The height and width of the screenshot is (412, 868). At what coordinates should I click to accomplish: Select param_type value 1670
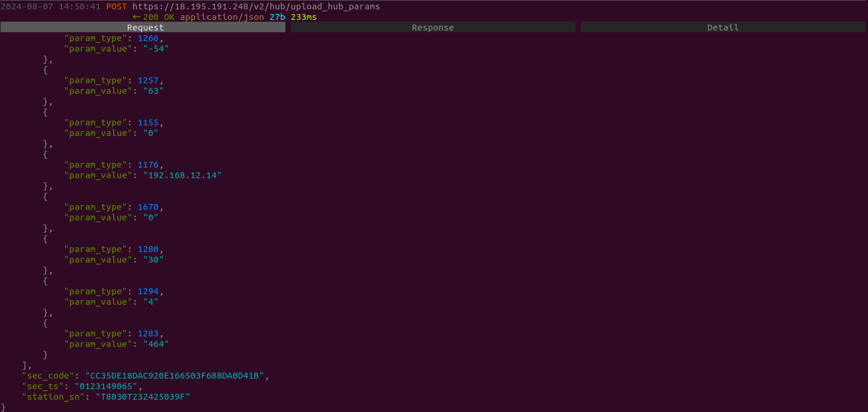(148, 207)
